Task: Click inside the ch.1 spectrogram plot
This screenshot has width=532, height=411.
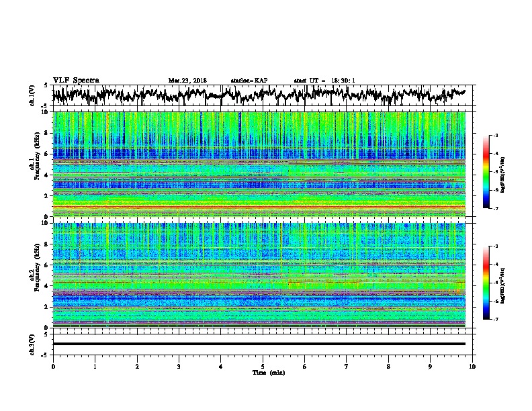Action: 259,164
